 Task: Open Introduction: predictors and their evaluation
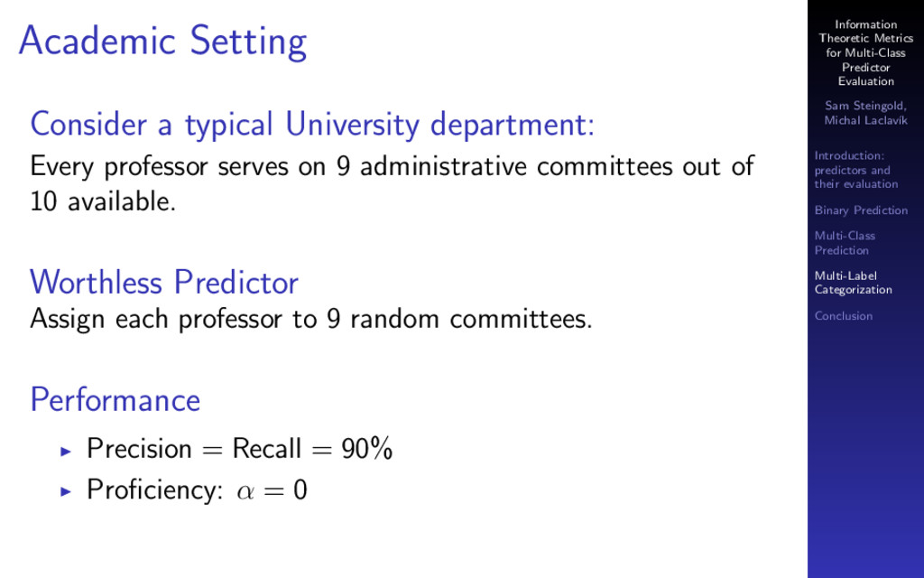pos(856,170)
